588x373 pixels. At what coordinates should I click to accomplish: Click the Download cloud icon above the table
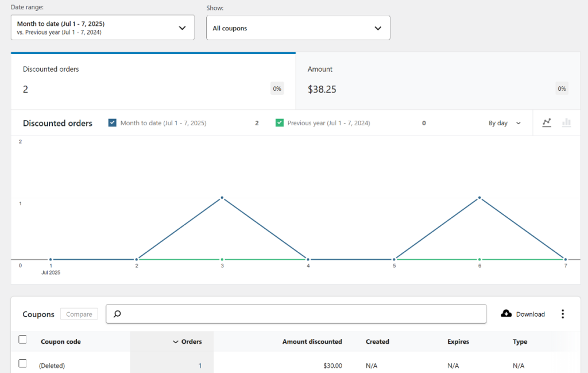coord(506,313)
